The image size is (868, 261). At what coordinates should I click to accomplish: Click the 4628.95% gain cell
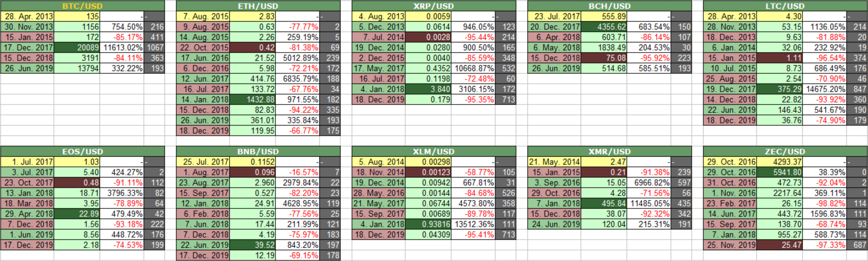click(x=297, y=204)
